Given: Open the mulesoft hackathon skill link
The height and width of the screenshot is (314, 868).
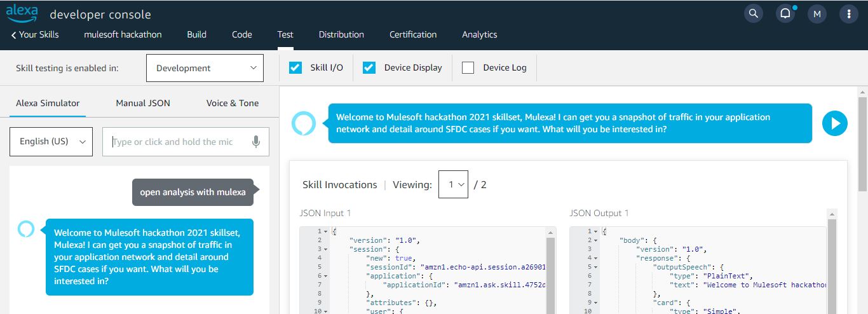Looking at the screenshot, I should 123,34.
